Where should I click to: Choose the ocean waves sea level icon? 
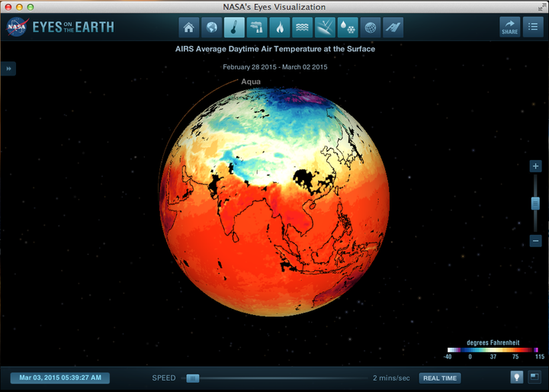point(302,27)
